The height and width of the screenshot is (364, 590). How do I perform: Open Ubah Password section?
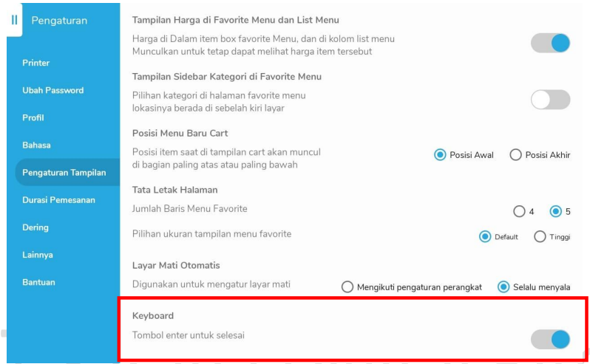[x=57, y=90]
